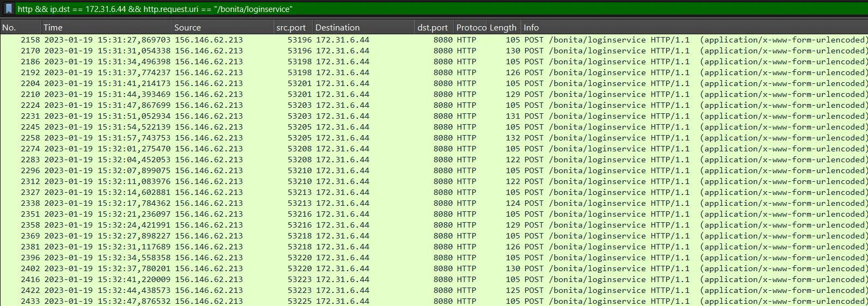Image resolution: width=868 pixels, height=306 pixels.
Task: Select packet number 2351
Action: point(434,214)
